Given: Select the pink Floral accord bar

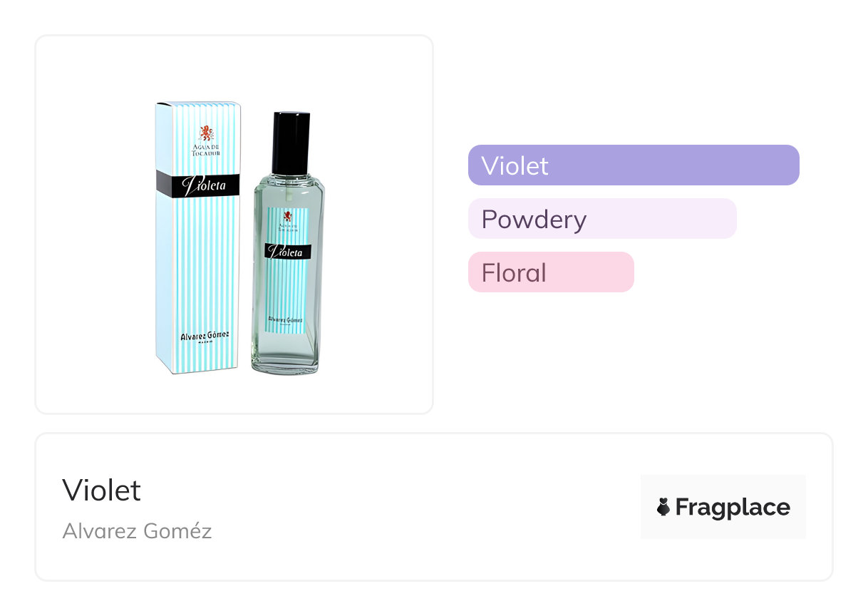Looking at the screenshot, I should point(550,272).
